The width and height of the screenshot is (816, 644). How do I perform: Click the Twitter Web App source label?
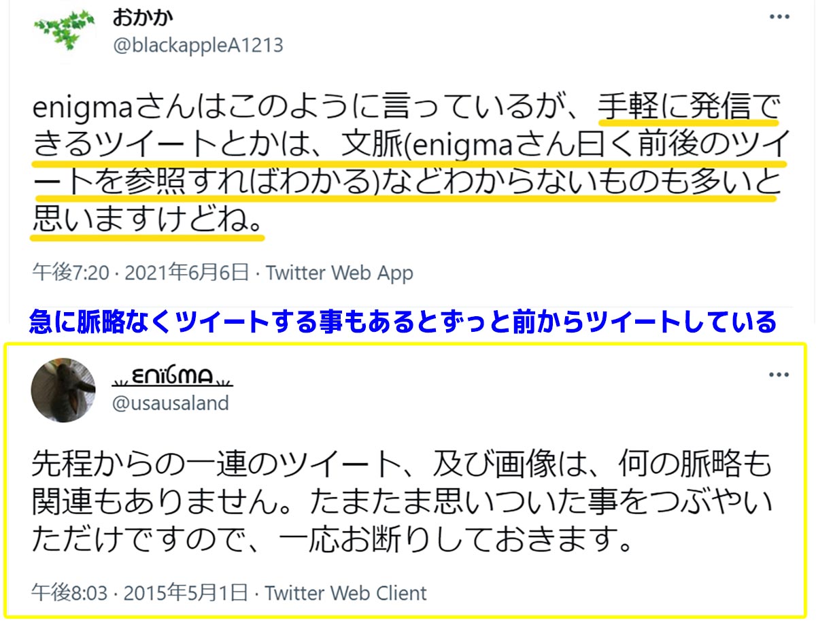339,273
